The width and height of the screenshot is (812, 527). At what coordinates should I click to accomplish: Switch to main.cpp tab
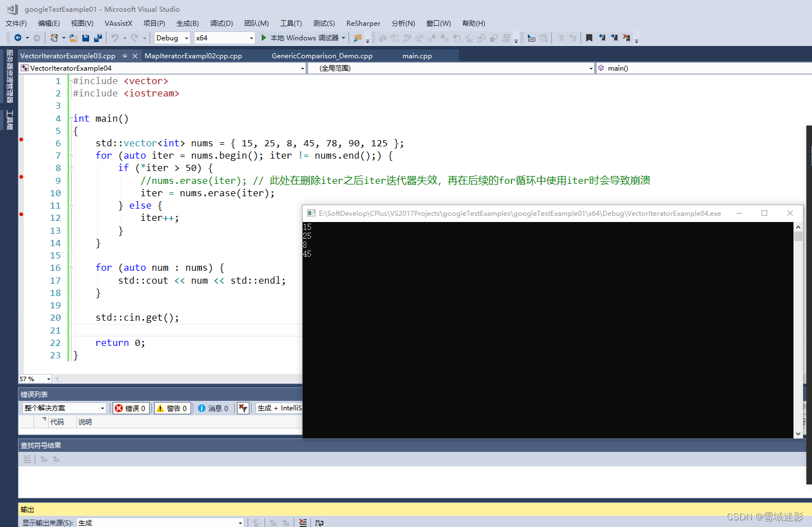pos(417,56)
